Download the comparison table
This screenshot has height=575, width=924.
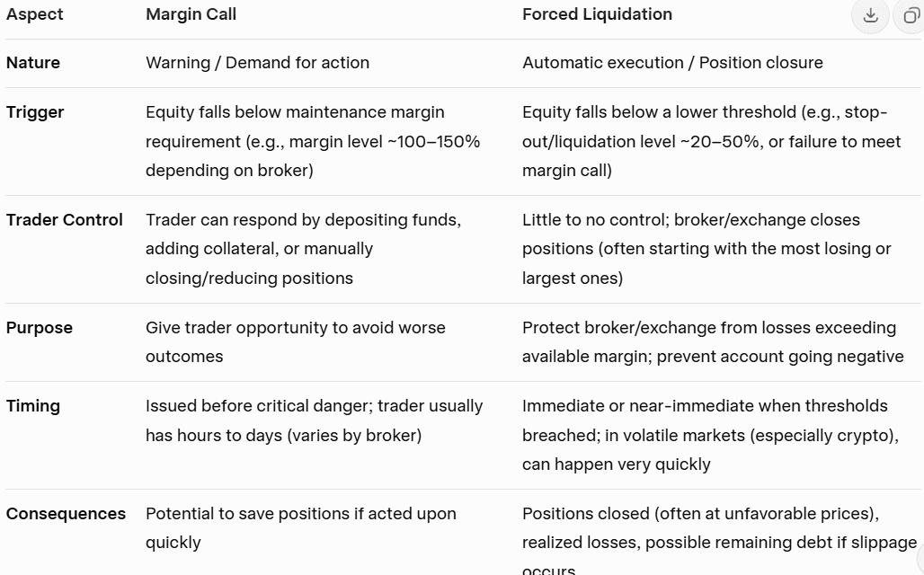870,15
